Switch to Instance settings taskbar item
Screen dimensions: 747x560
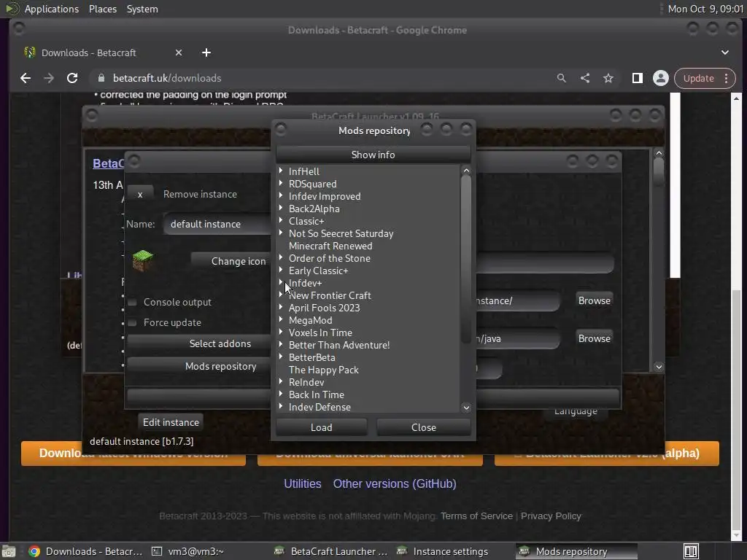pos(443,551)
